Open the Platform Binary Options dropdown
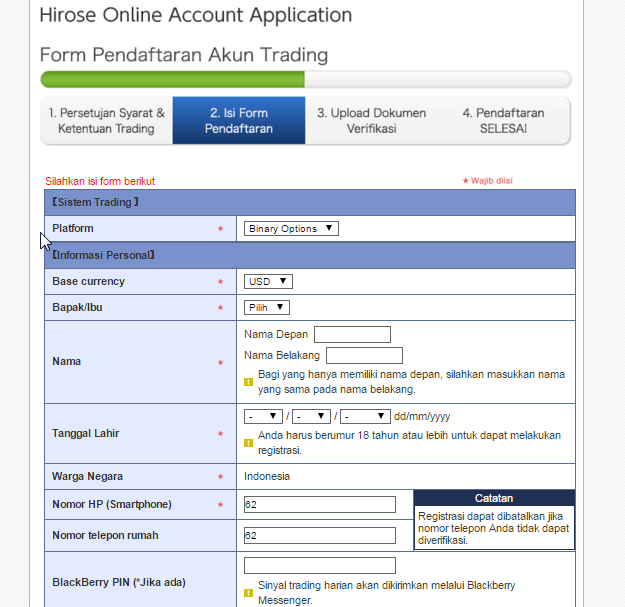Image resolution: width=625 pixels, height=607 pixels. pyautogui.click(x=291, y=228)
